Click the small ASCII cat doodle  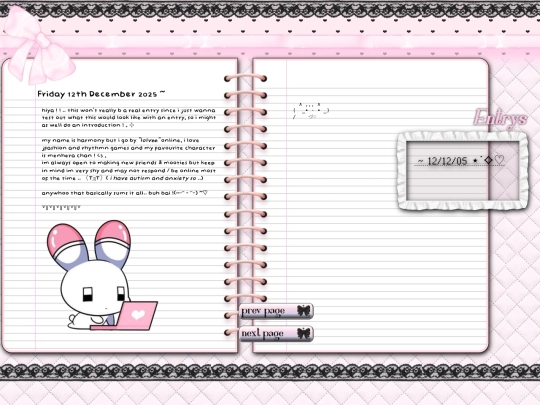311,111
